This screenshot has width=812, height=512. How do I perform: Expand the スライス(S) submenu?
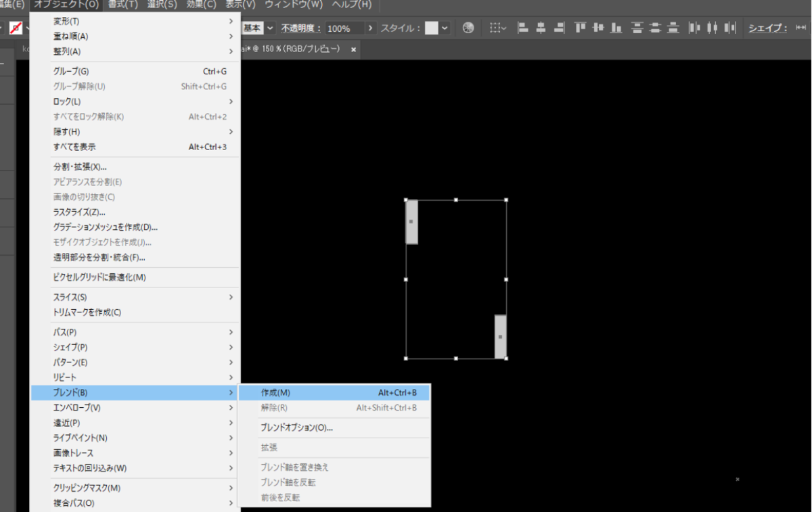click(135, 297)
